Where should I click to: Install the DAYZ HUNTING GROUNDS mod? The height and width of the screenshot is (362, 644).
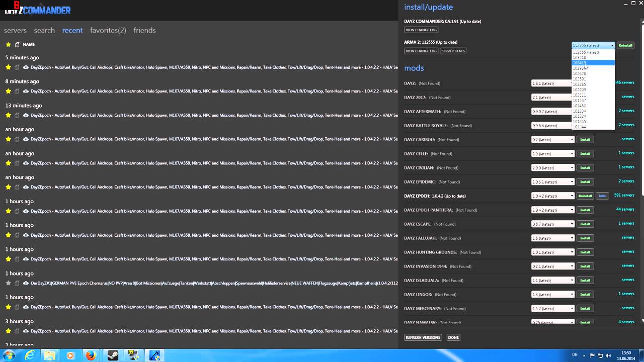tap(585, 252)
